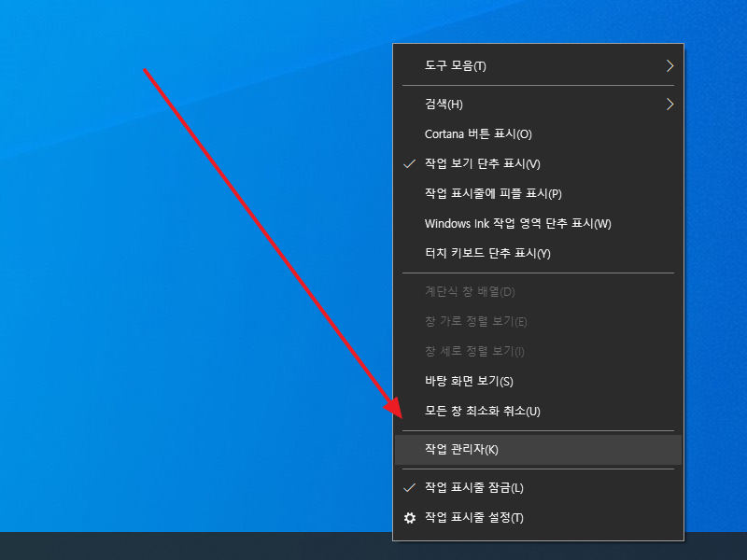The height and width of the screenshot is (560, 747).
Task: Enable 터치 키보드 단추 표시(Y)
Action: [539, 253]
